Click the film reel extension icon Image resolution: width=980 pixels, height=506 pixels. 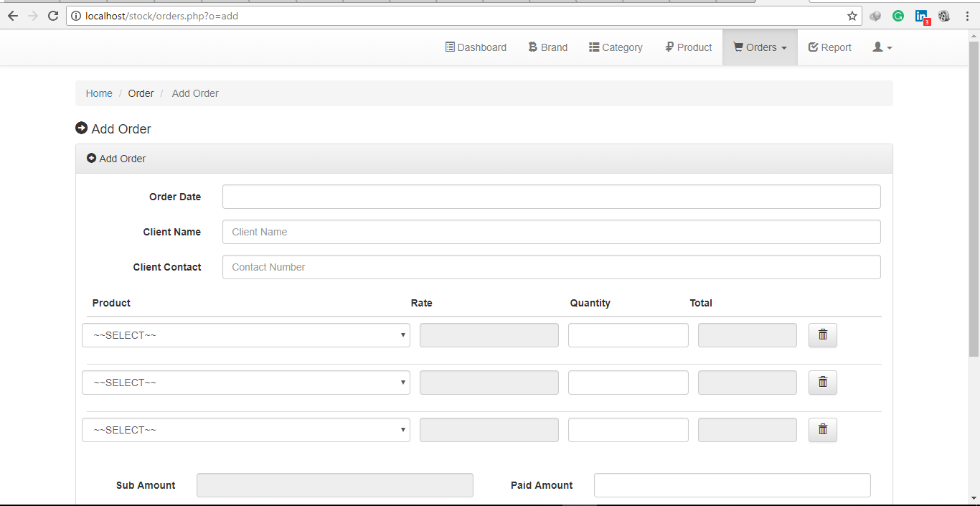pyautogui.click(x=944, y=16)
